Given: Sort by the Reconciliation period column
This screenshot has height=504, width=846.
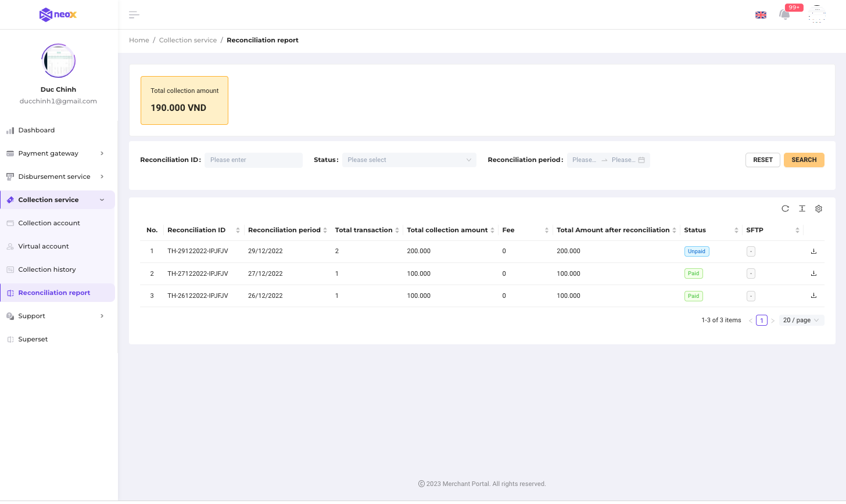Looking at the screenshot, I should (x=325, y=231).
